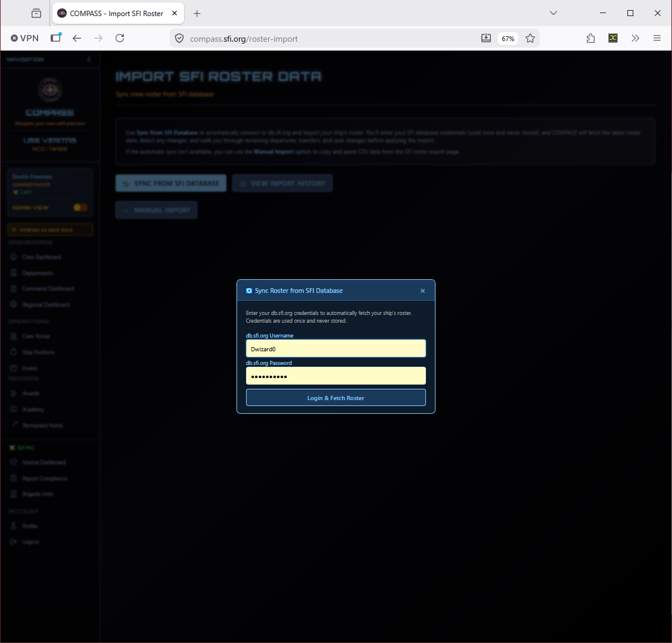
Task: Open Brigade Units in sidebar
Action: [x=38, y=494]
